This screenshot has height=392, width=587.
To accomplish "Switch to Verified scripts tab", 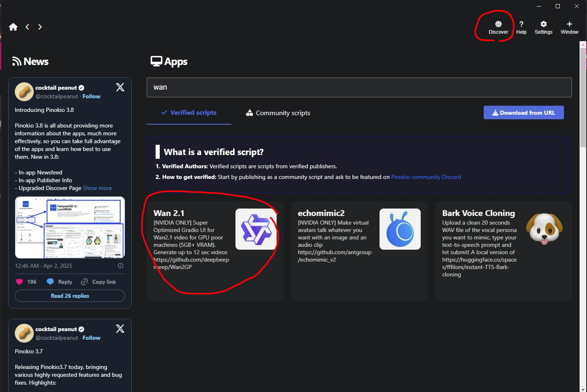I will click(x=189, y=113).
